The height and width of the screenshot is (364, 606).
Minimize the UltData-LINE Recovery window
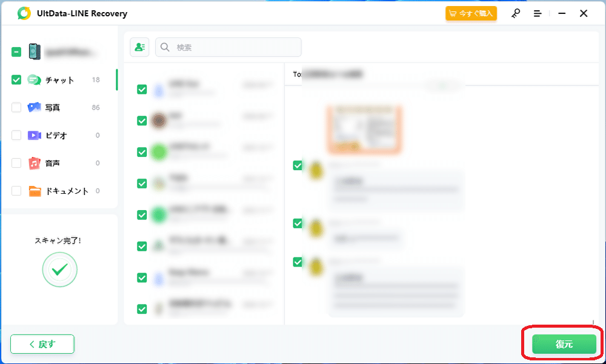[x=562, y=13]
